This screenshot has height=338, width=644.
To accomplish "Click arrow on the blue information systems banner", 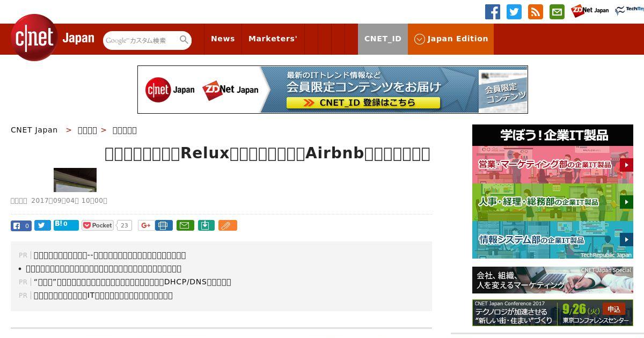I will point(626,240).
